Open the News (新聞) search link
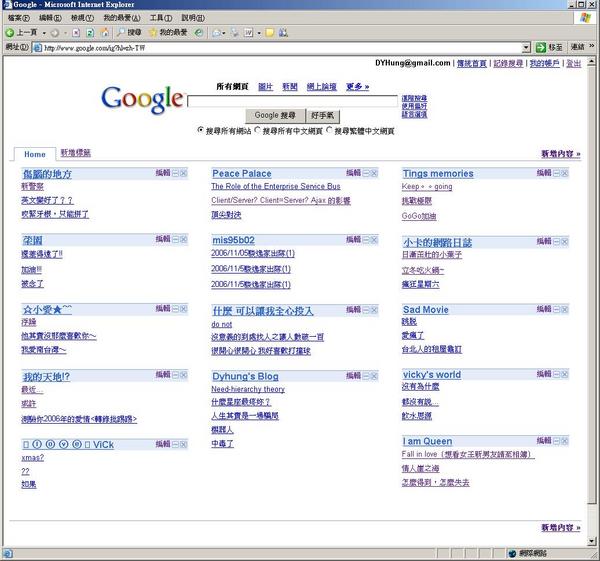Screen dimensions: 600x561 pyautogui.click(x=290, y=87)
